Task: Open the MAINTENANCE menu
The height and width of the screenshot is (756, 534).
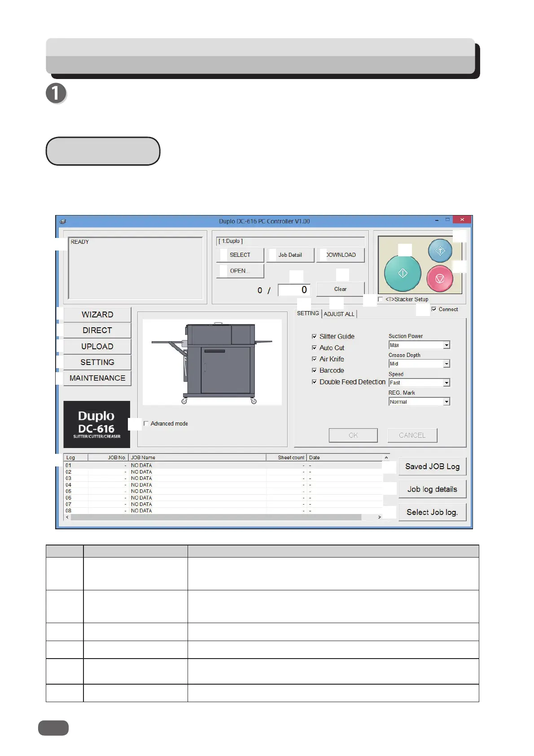Action: [97, 378]
